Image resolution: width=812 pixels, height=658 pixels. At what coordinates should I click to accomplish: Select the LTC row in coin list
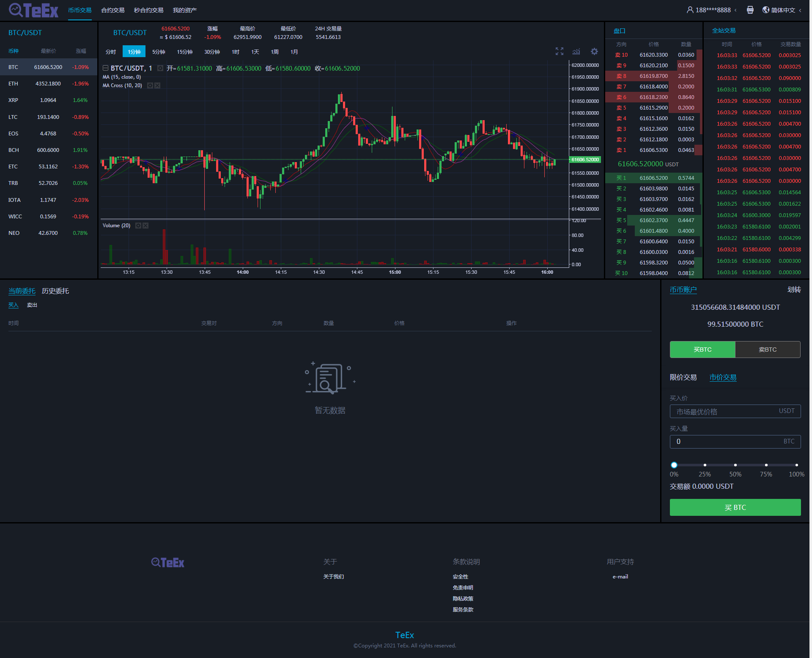coord(49,117)
